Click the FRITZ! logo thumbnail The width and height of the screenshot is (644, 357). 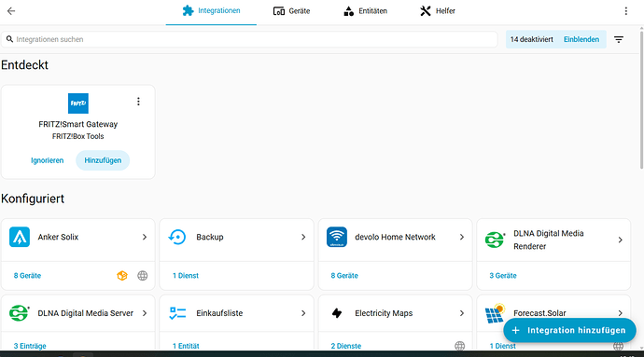(x=78, y=103)
